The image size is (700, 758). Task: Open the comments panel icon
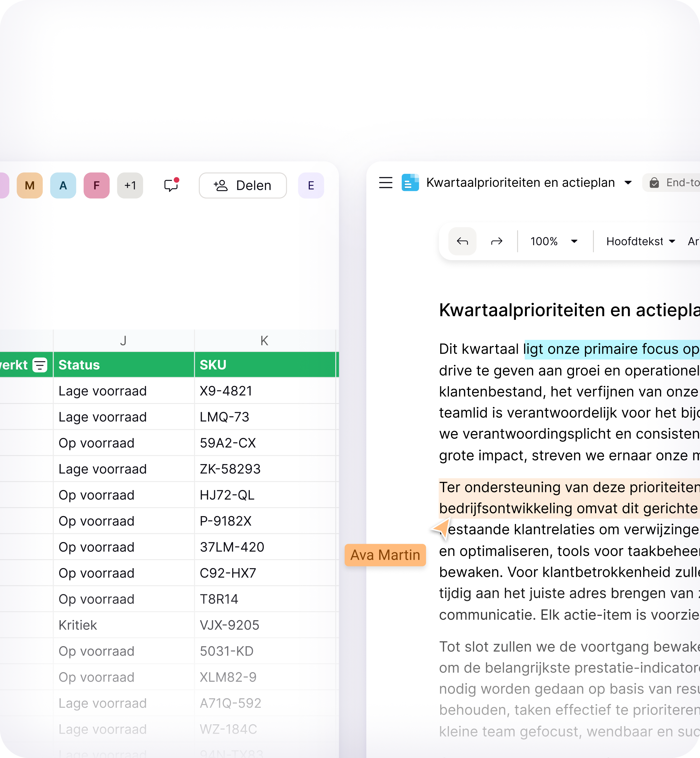171,185
